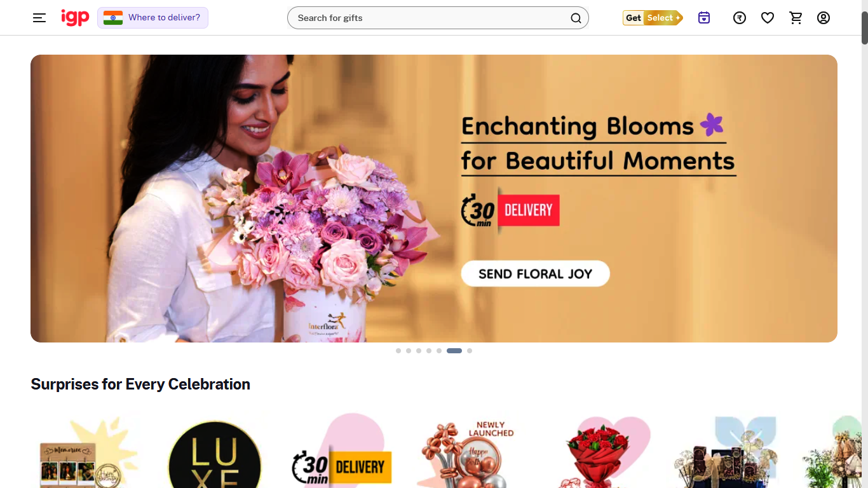Select the first carousel dot indicator
The height and width of the screenshot is (488, 868).
(398, 351)
